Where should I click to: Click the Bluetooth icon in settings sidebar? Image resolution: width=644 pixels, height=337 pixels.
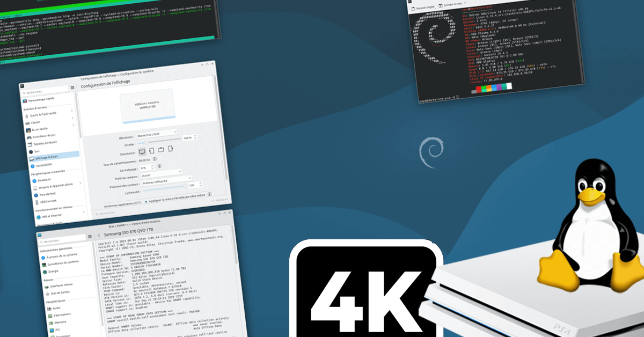(x=34, y=179)
